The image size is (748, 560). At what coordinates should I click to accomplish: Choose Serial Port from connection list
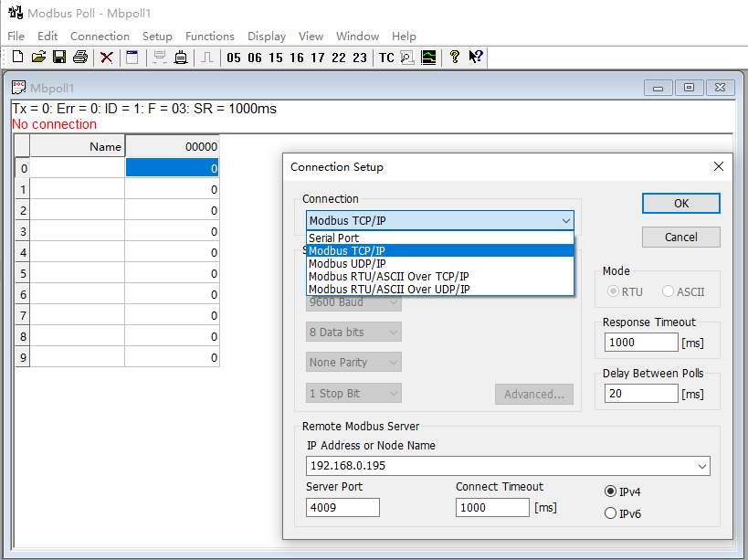coord(440,238)
